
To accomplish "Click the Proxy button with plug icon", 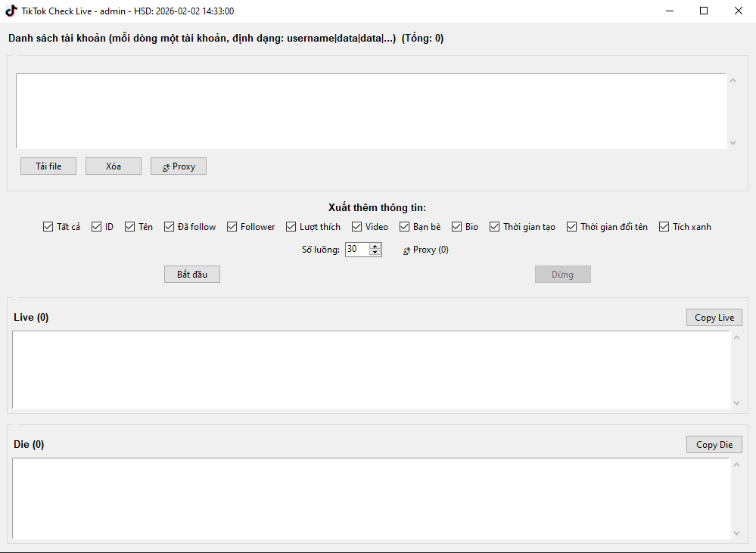I will coord(179,166).
